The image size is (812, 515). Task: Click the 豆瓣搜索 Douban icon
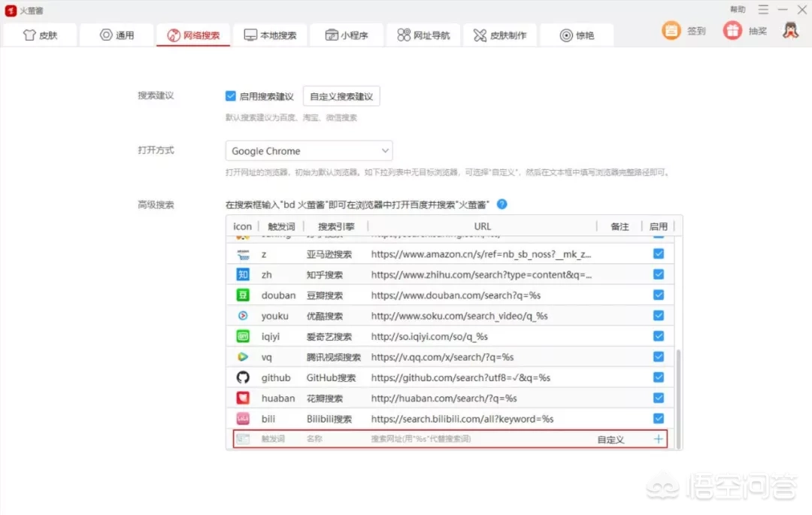pos(243,295)
